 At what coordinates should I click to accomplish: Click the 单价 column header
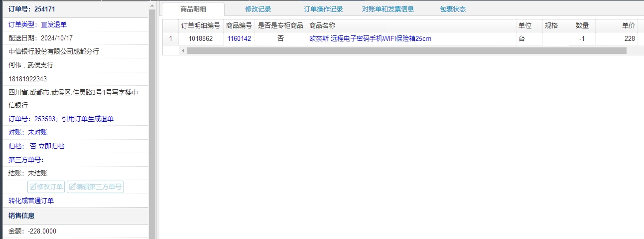[x=617, y=25]
